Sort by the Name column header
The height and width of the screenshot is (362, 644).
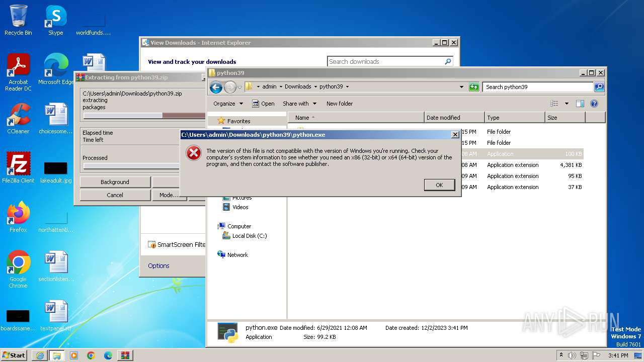point(356,118)
